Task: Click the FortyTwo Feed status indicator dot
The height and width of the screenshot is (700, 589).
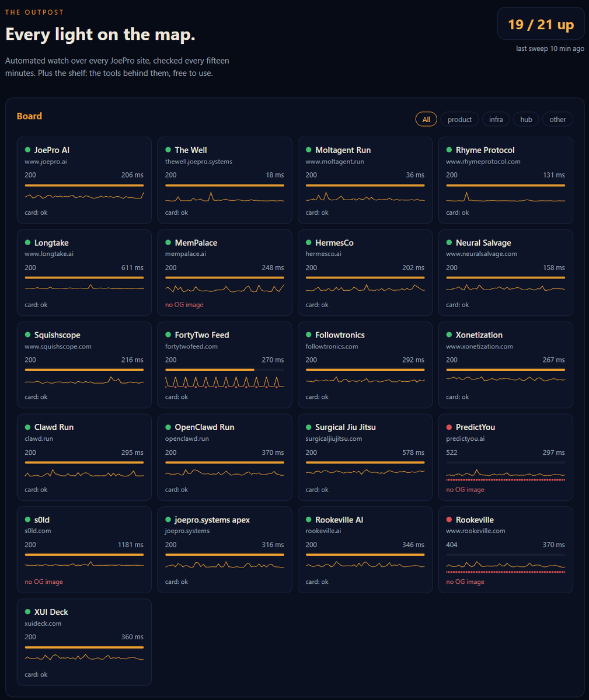Action: click(168, 335)
